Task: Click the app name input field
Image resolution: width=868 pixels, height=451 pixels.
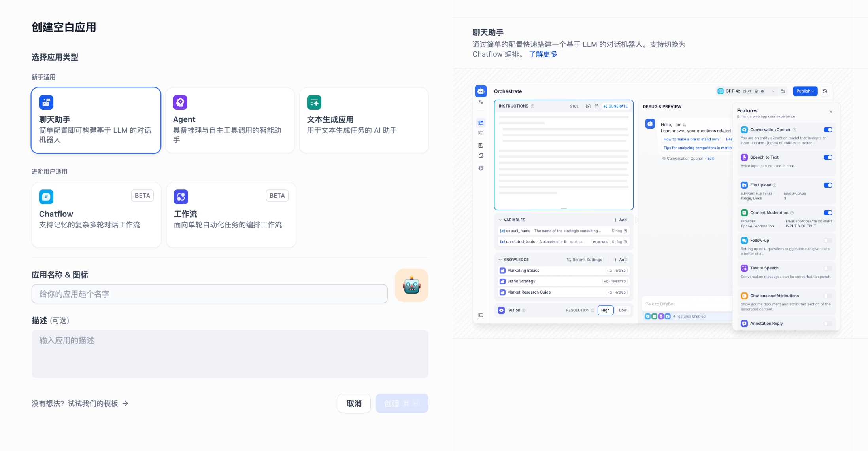Action: [209, 294]
